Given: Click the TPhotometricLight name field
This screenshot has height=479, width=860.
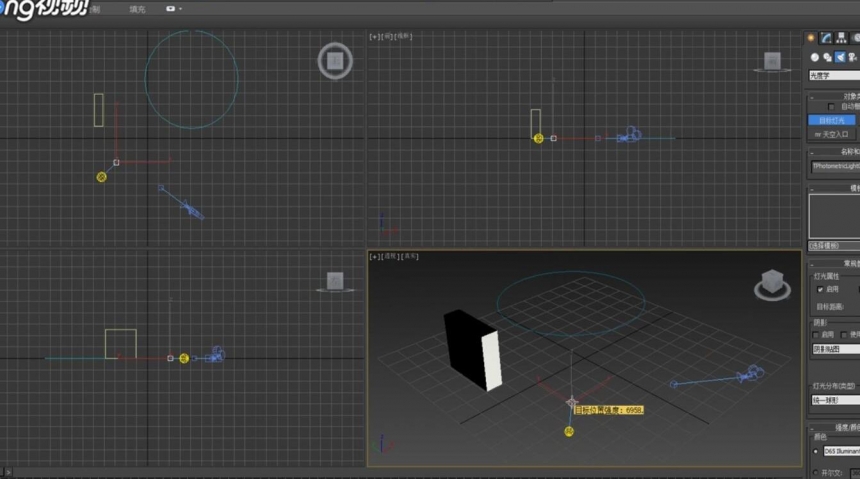Looking at the screenshot, I should 835,166.
